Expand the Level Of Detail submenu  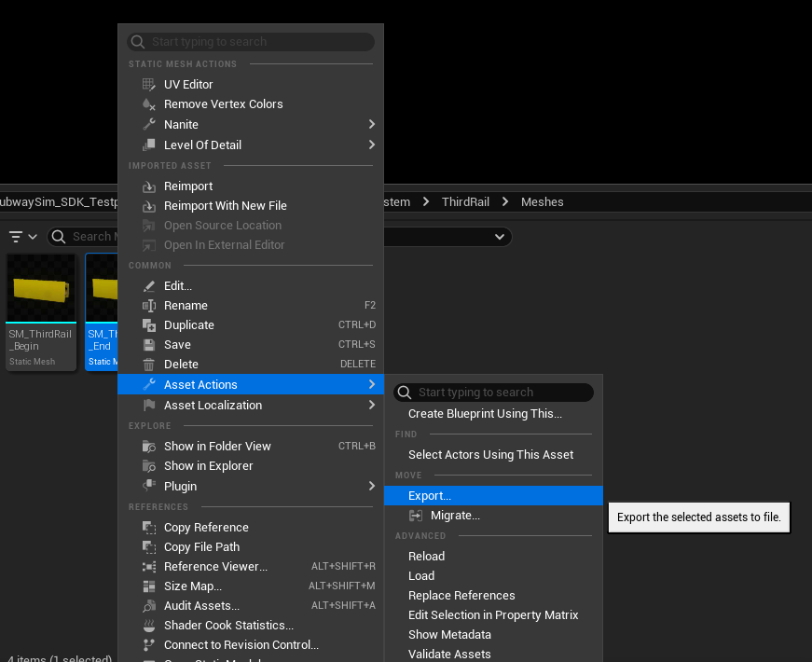click(x=371, y=145)
